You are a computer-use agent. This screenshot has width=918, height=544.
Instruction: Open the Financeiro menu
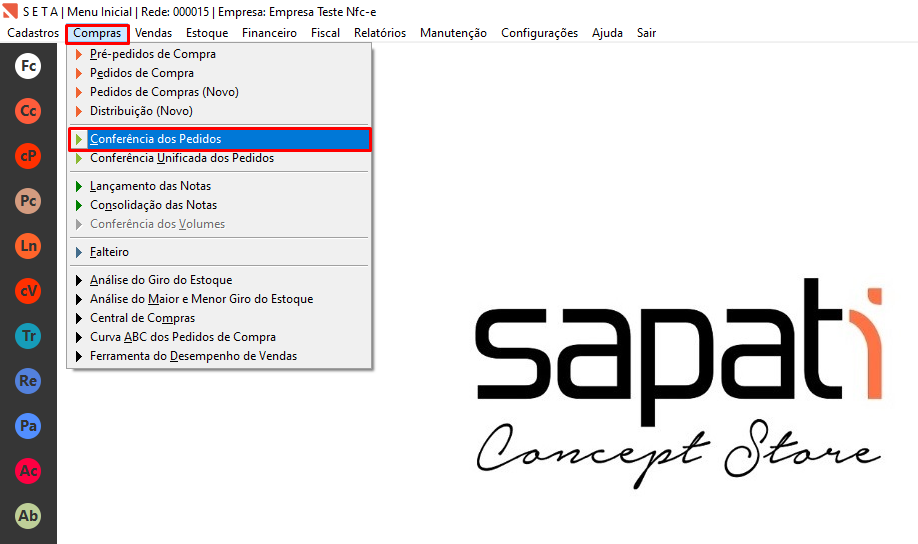pos(269,33)
